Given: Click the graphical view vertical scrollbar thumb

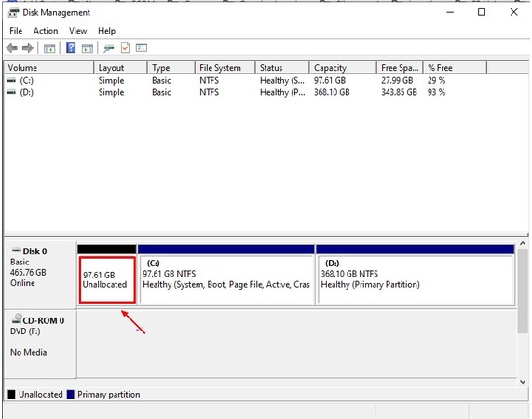Looking at the screenshot, I should [x=523, y=291].
